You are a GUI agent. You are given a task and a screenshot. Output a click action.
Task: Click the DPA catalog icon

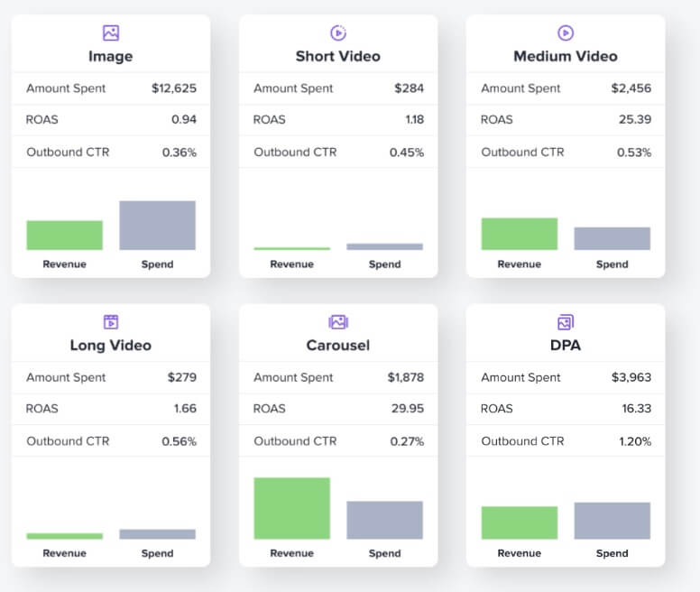(x=566, y=321)
